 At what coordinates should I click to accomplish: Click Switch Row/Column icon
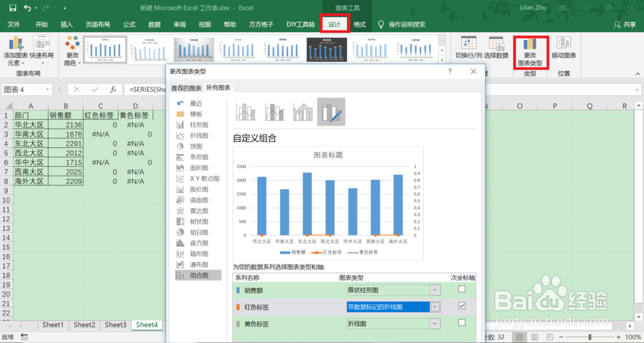pos(469,48)
